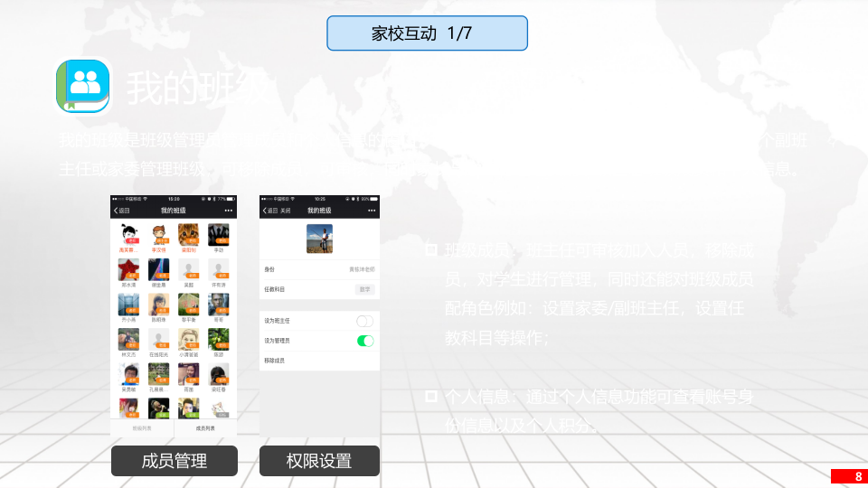Image resolution: width=868 pixels, height=488 pixels.
Task: Select the orange cat avatar member
Action: coord(188,235)
